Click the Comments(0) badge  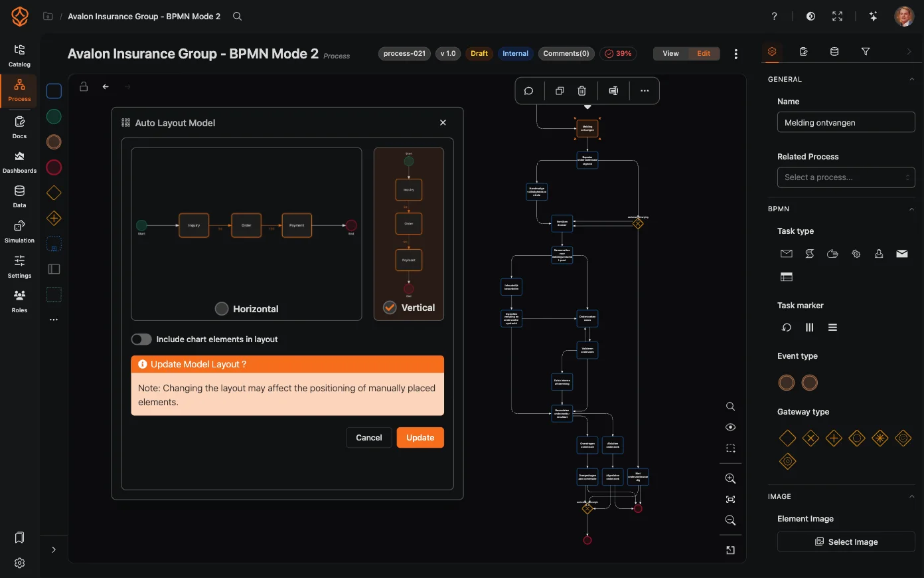point(566,54)
